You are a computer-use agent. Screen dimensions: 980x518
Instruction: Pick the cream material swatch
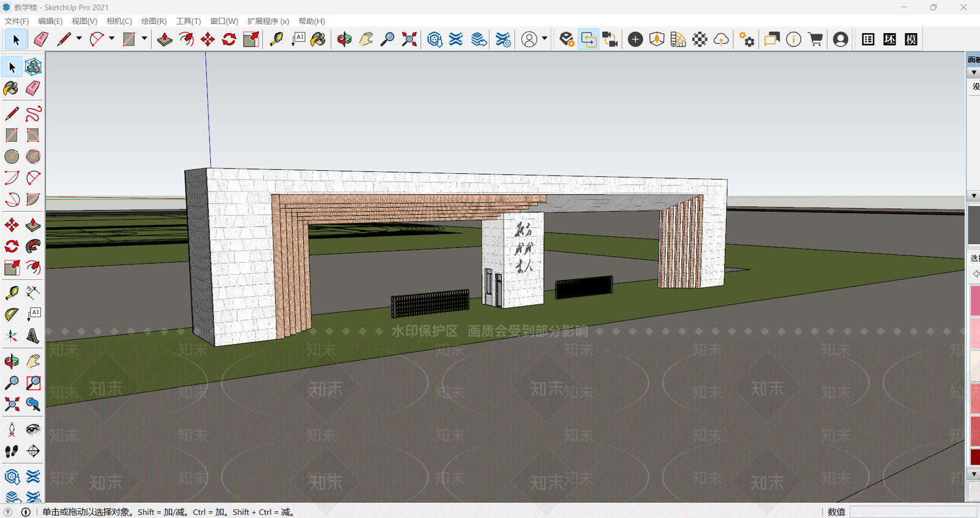point(975,366)
